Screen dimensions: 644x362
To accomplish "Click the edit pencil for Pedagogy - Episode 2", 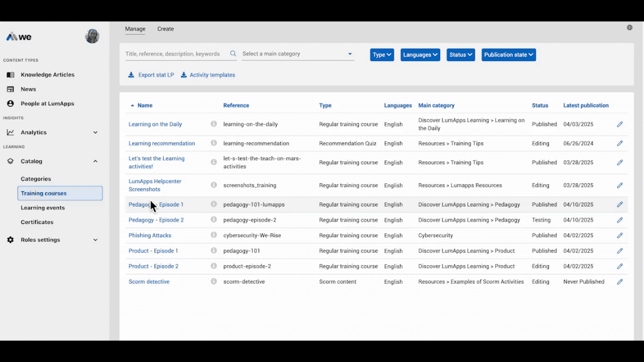I will (620, 220).
